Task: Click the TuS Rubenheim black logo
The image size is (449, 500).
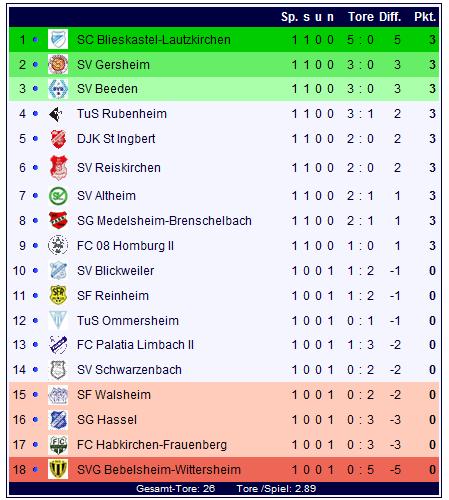Action: (x=56, y=114)
